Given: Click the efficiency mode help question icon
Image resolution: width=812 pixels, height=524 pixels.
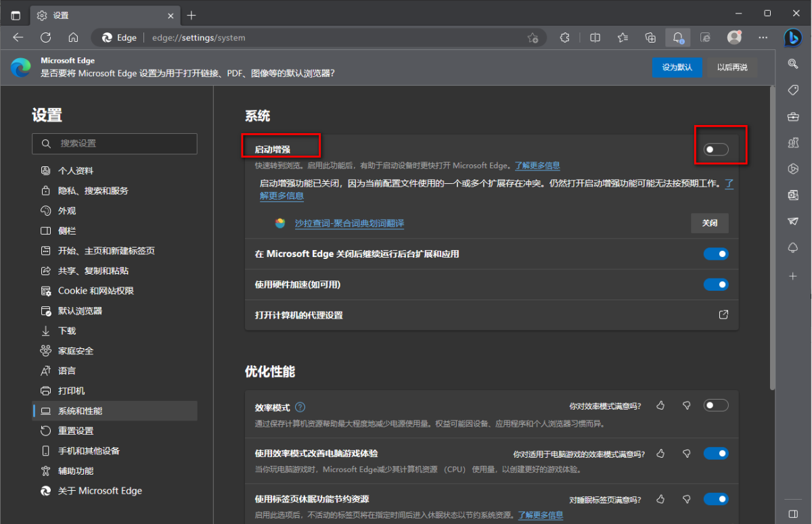Looking at the screenshot, I should click(x=300, y=407).
